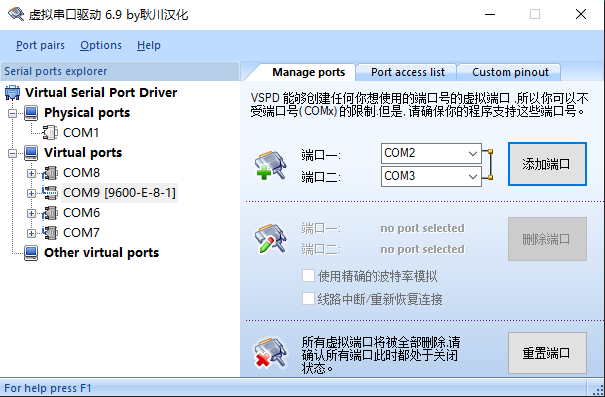
Task: Open the Port pairs menu
Action: 40,45
